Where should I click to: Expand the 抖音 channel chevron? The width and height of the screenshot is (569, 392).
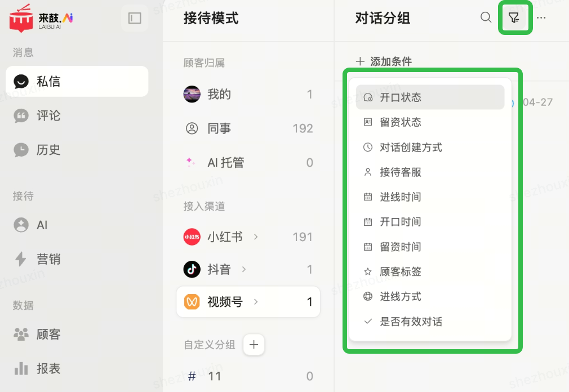click(x=244, y=270)
